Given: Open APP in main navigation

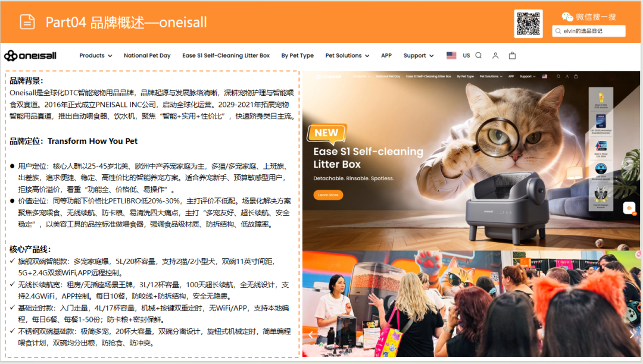Looking at the screenshot, I should click(x=386, y=56).
